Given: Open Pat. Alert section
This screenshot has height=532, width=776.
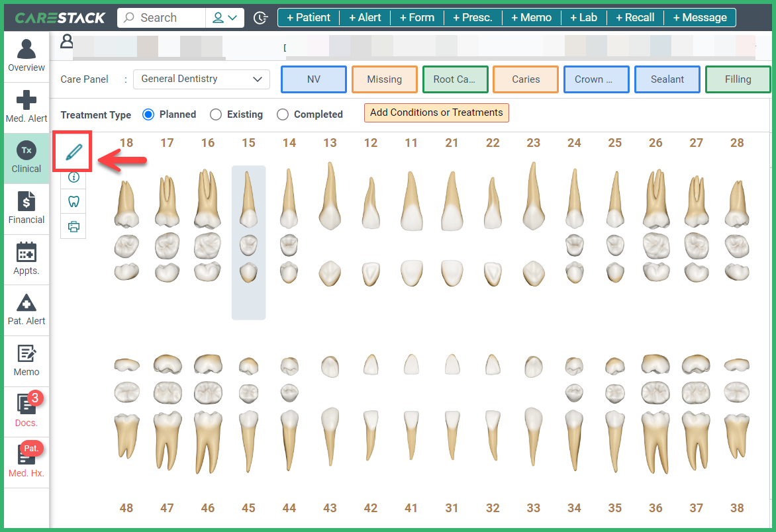Looking at the screenshot, I should pyautogui.click(x=26, y=310).
